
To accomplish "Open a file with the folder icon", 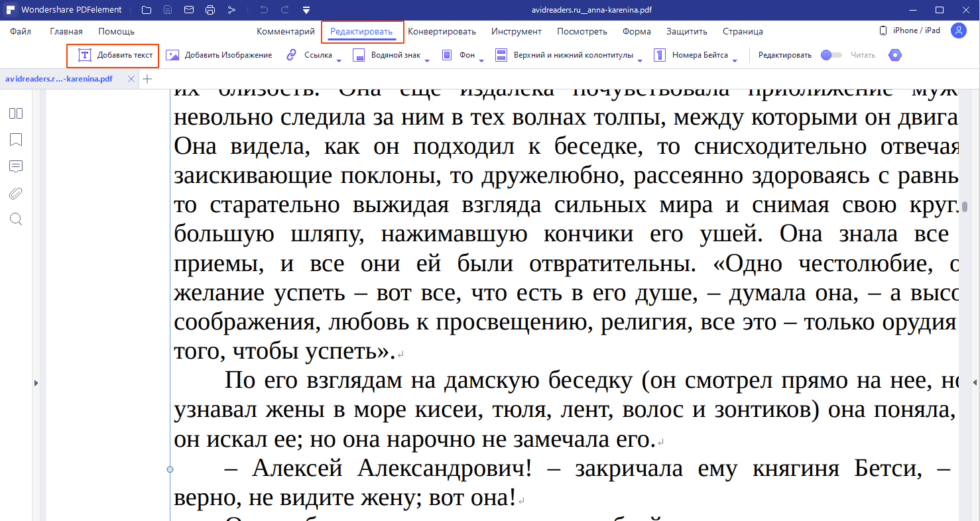I will [147, 10].
